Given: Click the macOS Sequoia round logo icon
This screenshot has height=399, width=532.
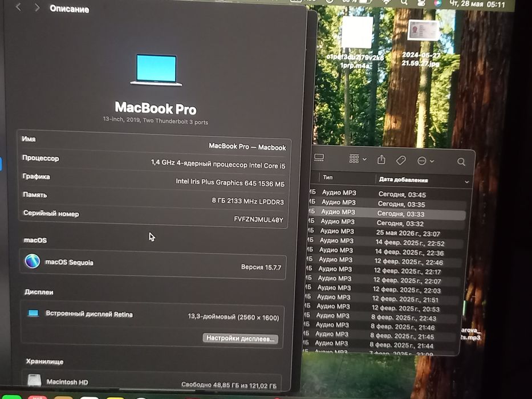Looking at the screenshot, I should (x=33, y=261).
